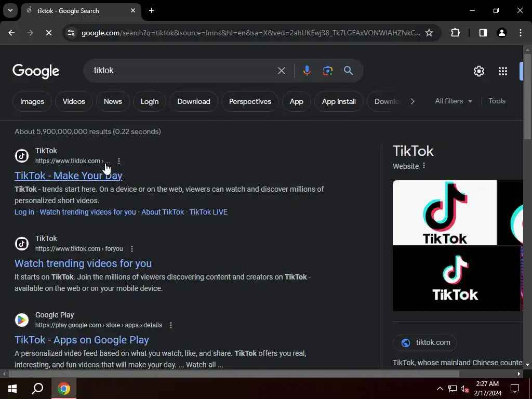Open the Chrome profile avatar
Viewport: 532px width, 399px height.
[501, 33]
